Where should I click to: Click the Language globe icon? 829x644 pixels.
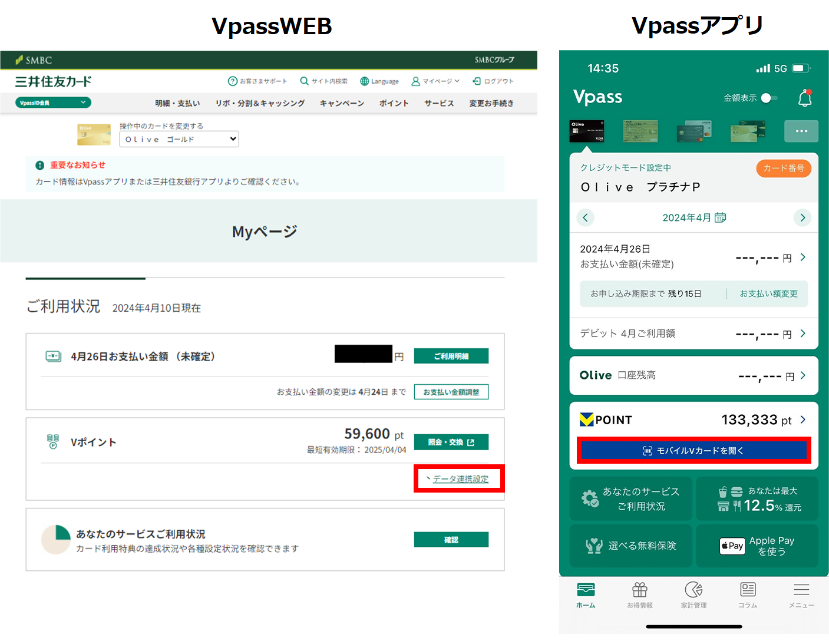pos(364,81)
